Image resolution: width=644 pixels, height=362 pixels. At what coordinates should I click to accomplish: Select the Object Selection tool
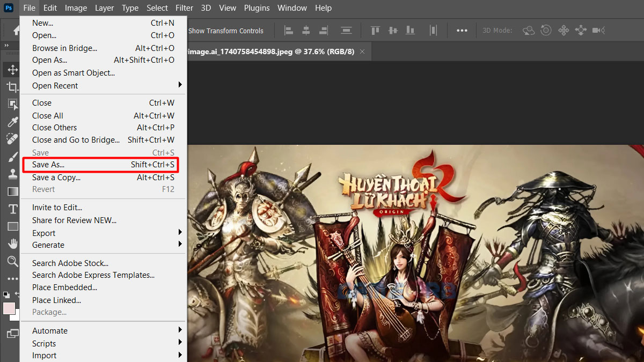click(12, 104)
